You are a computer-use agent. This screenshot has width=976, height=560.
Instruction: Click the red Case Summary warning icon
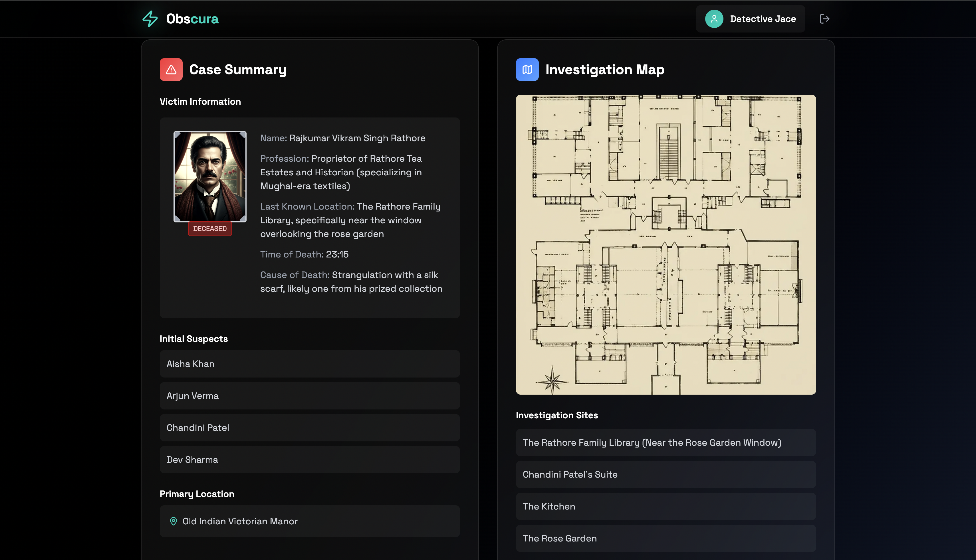click(171, 70)
